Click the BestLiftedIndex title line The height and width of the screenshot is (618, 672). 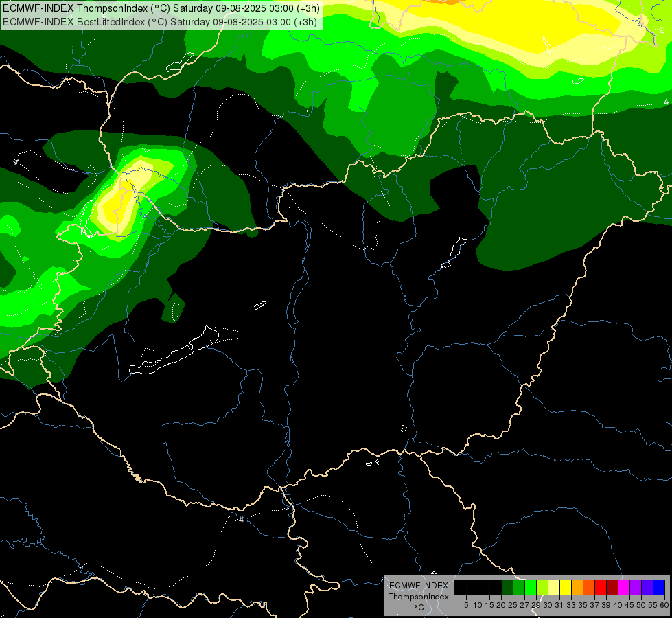(160, 22)
